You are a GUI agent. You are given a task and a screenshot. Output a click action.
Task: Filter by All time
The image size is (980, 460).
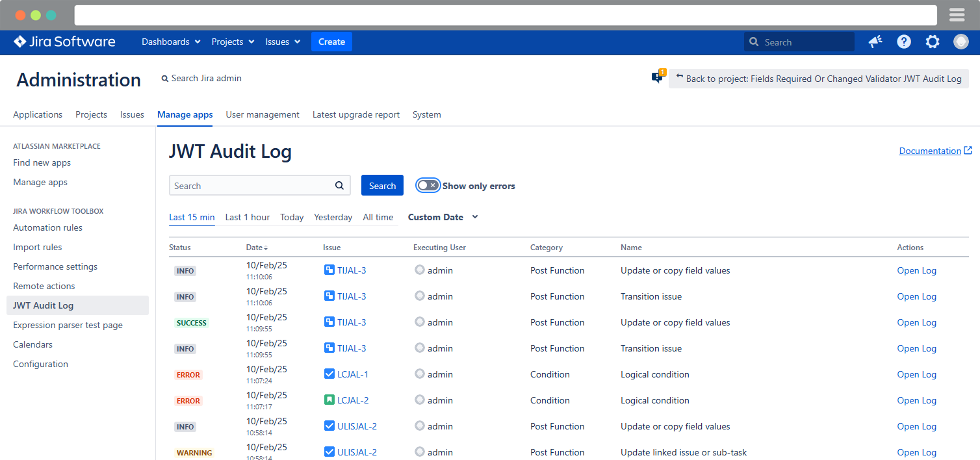click(x=378, y=217)
